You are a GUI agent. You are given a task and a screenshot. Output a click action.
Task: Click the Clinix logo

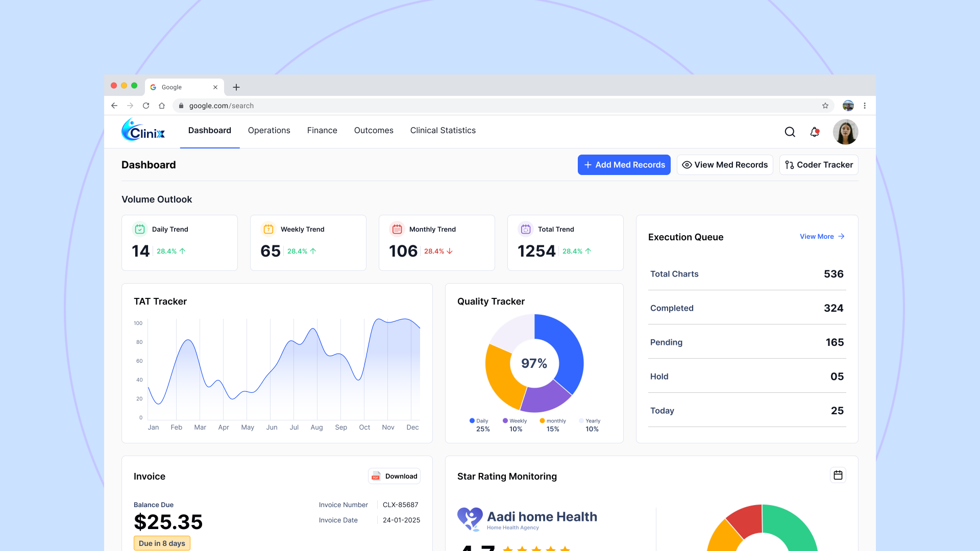143,131
